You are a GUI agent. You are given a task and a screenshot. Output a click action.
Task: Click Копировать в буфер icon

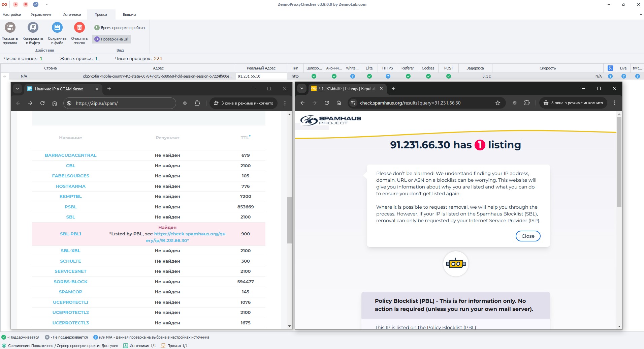point(33,27)
